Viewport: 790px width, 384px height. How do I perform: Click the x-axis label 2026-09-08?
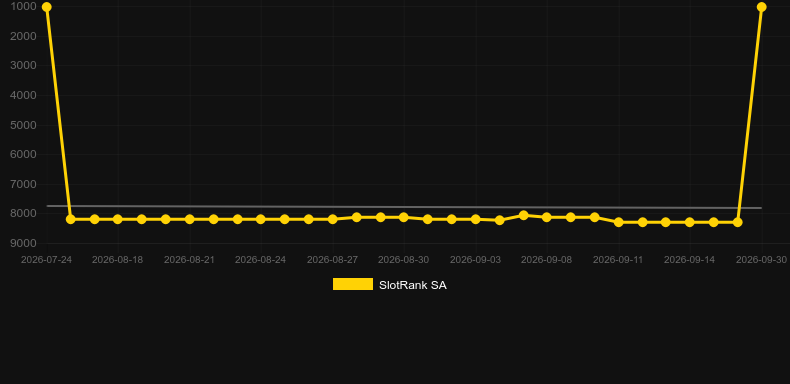(x=547, y=260)
